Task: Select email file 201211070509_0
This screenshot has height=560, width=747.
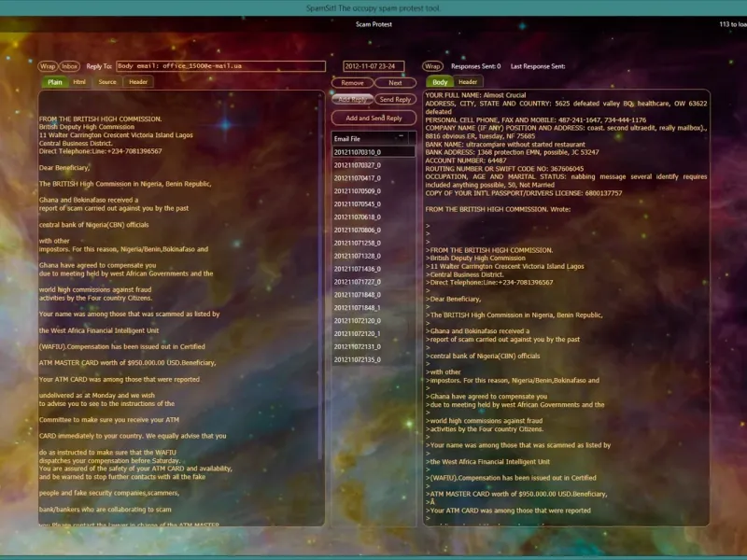Action: (x=373, y=191)
